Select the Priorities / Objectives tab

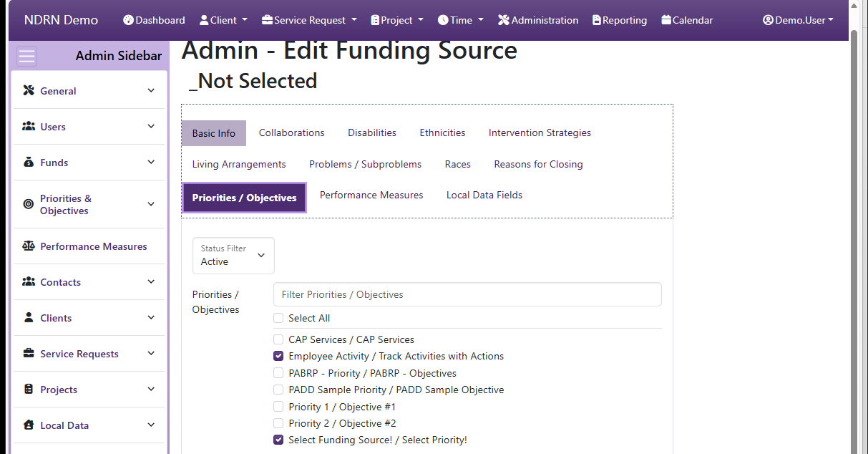pyautogui.click(x=244, y=198)
